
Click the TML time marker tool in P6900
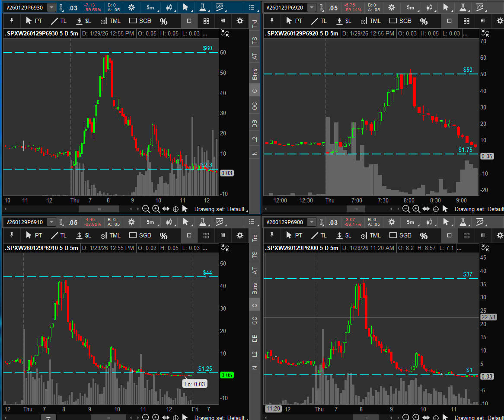point(372,235)
